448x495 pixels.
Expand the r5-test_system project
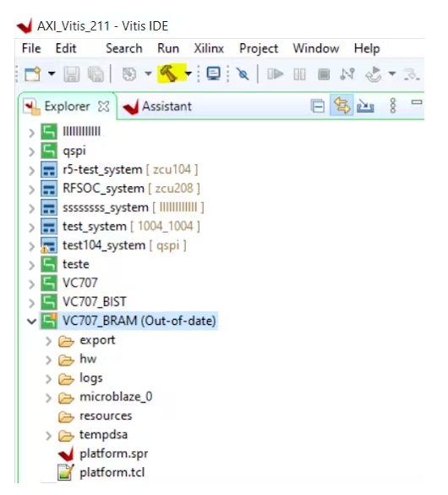31,171
